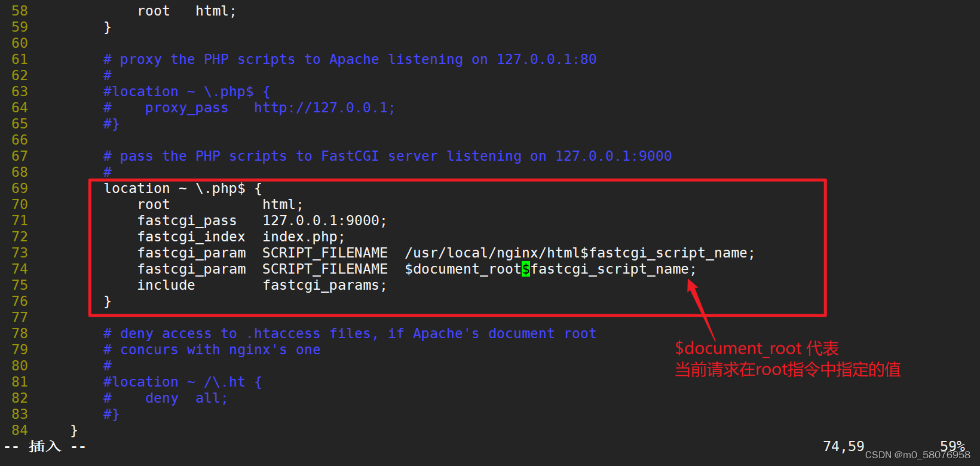This screenshot has height=466, width=980.
Task: Click 'deny' on line 82
Action: 162,398
